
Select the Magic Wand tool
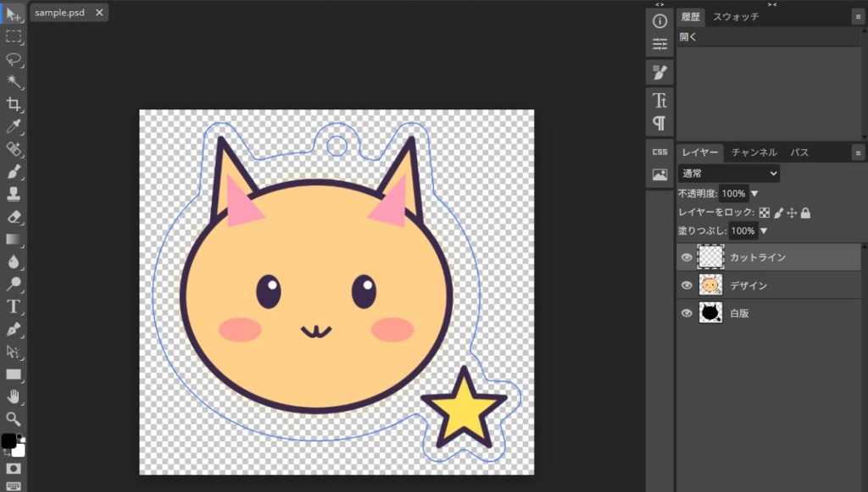[14, 82]
